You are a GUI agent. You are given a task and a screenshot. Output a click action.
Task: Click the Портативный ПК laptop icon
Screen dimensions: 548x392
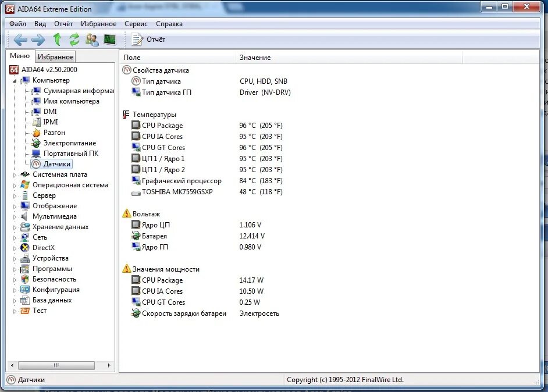coord(36,154)
